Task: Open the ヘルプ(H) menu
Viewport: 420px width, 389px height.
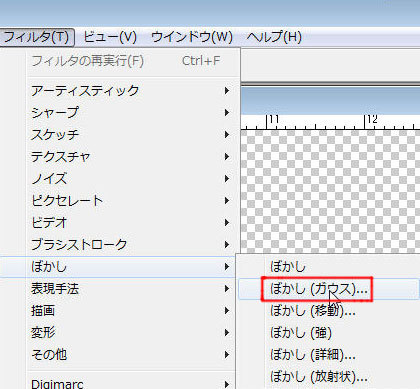Action: pyautogui.click(x=274, y=37)
